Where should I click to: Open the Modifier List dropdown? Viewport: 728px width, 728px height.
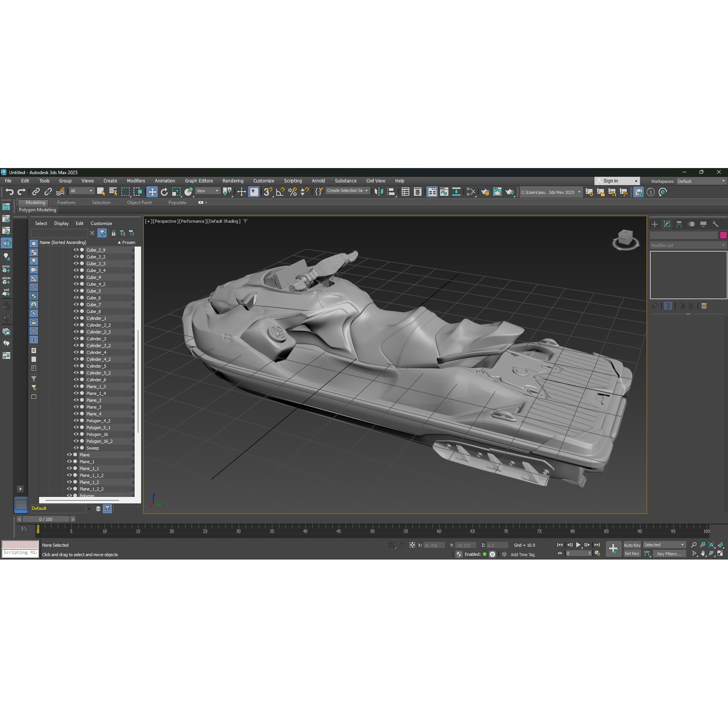click(x=687, y=245)
